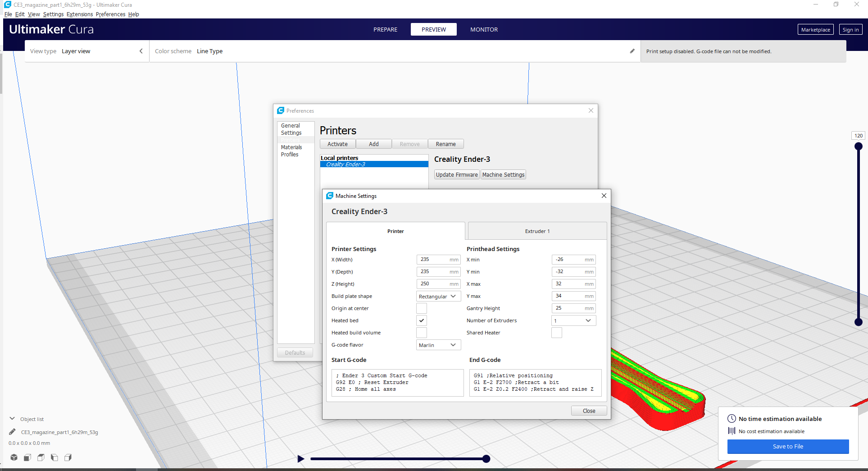Open the G-code flavor dropdown
Screen dimensions: 868x471
[x=438, y=345]
